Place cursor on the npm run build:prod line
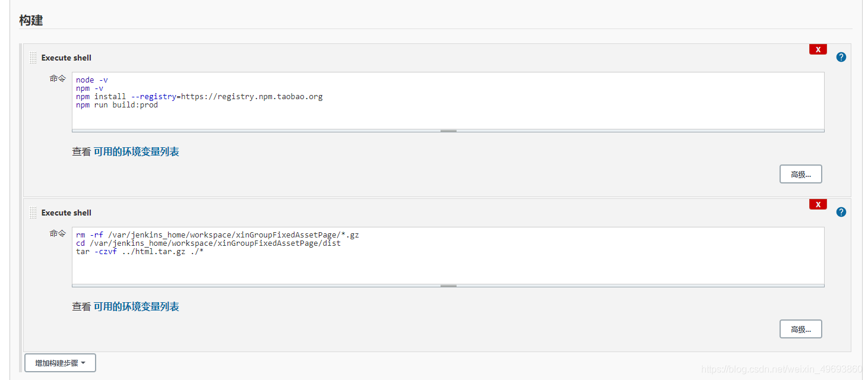 tap(117, 105)
